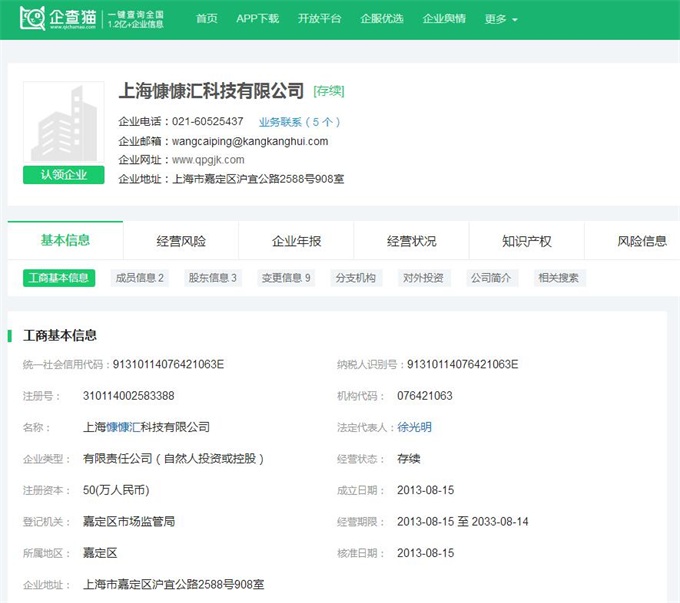Switch to the 经营风险 tab

[181, 241]
